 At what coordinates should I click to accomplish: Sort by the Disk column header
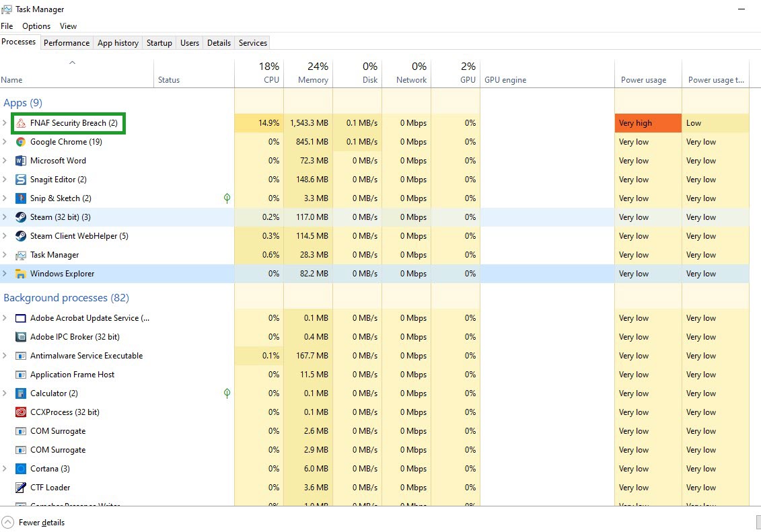pos(357,73)
